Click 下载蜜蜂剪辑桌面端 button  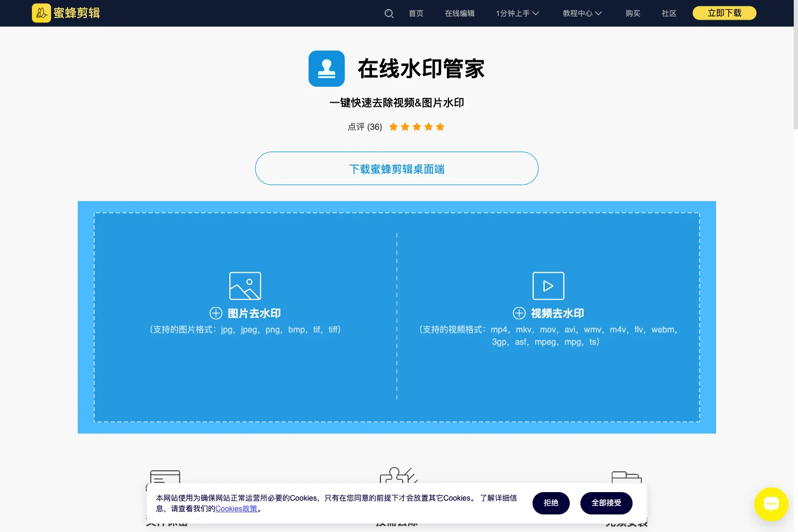(397, 169)
